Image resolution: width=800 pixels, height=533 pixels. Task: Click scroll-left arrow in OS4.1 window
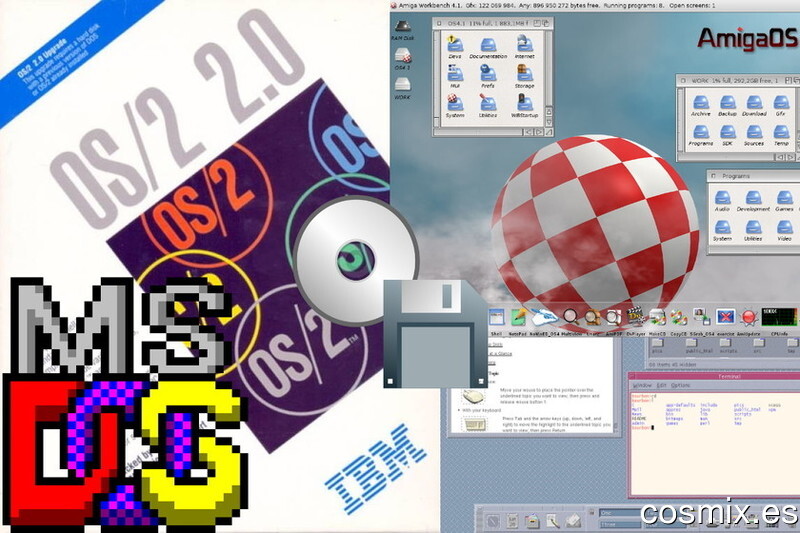[x=529, y=132]
